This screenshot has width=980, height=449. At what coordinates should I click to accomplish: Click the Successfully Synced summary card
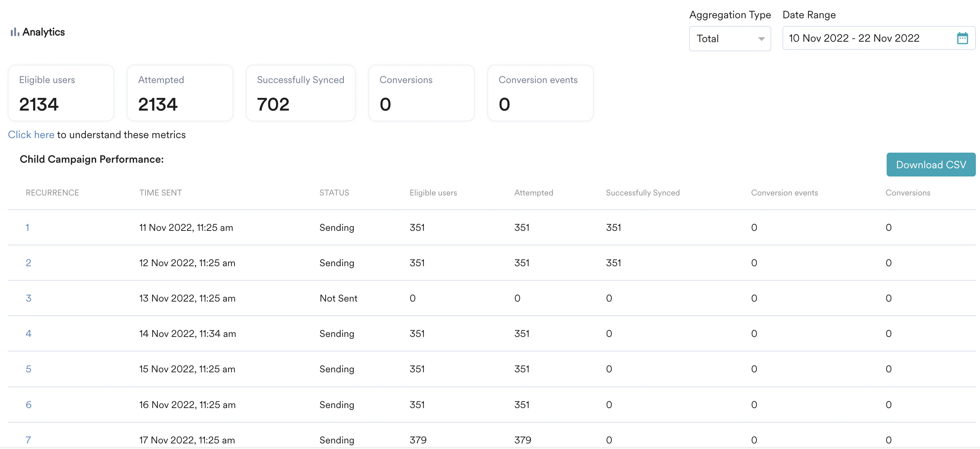300,93
